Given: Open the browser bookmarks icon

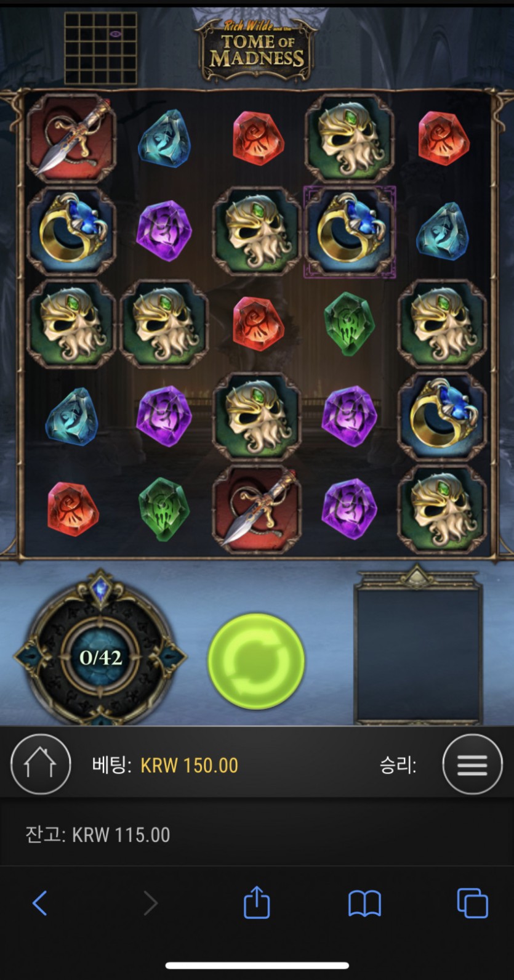Looking at the screenshot, I should (x=364, y=904).
